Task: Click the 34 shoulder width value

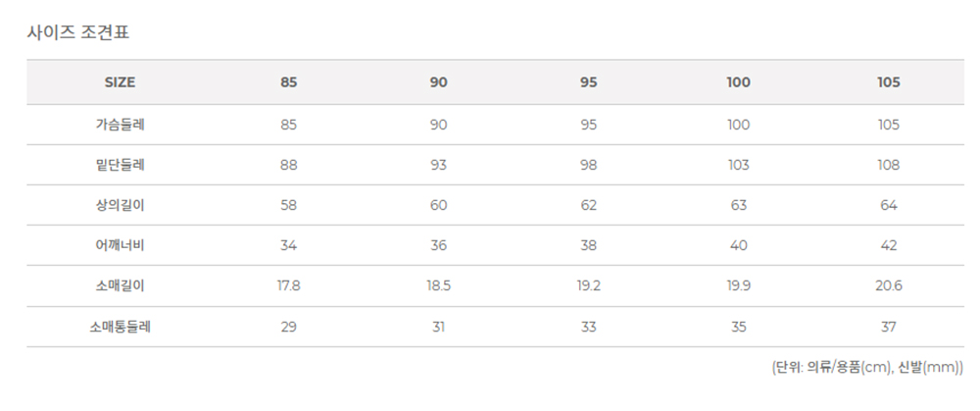Action: 289,245
